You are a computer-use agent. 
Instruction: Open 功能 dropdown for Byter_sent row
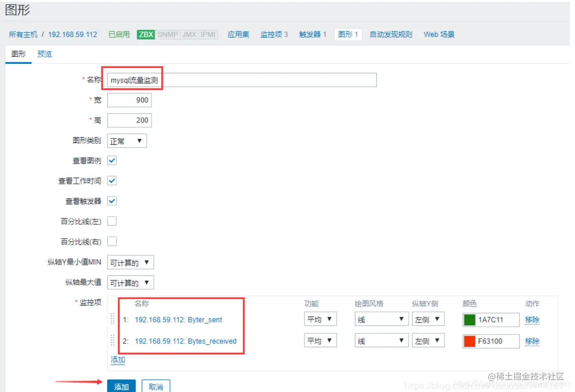pyautogui.click(x=320, y=319)
